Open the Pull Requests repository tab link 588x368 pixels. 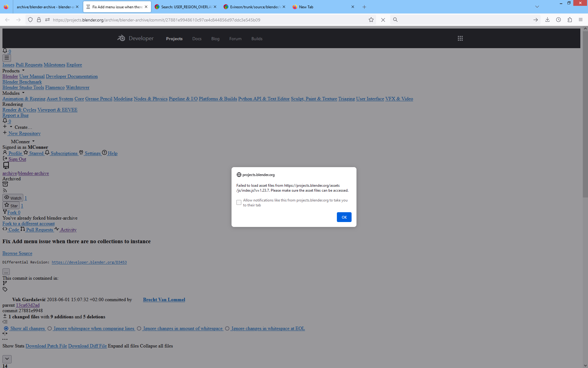pos(40,230)
